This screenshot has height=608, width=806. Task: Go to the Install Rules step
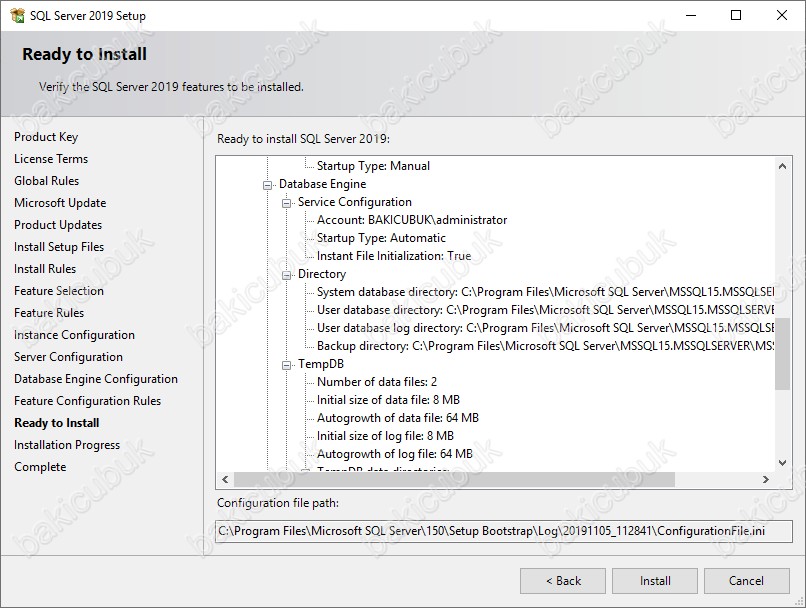[45, 269]
